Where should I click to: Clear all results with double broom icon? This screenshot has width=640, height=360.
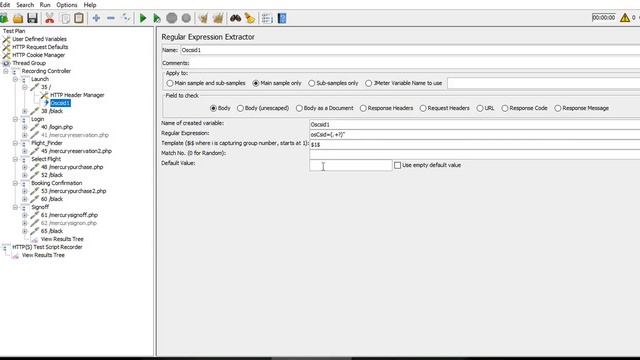218,18
